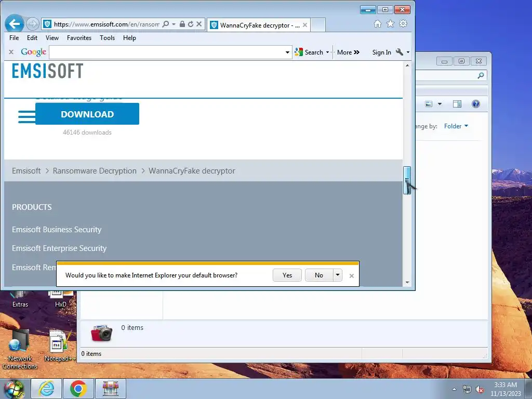This screenshot has width=532, height=399.
Task: Click the muted volume tray icon
Action: (480, 390)
